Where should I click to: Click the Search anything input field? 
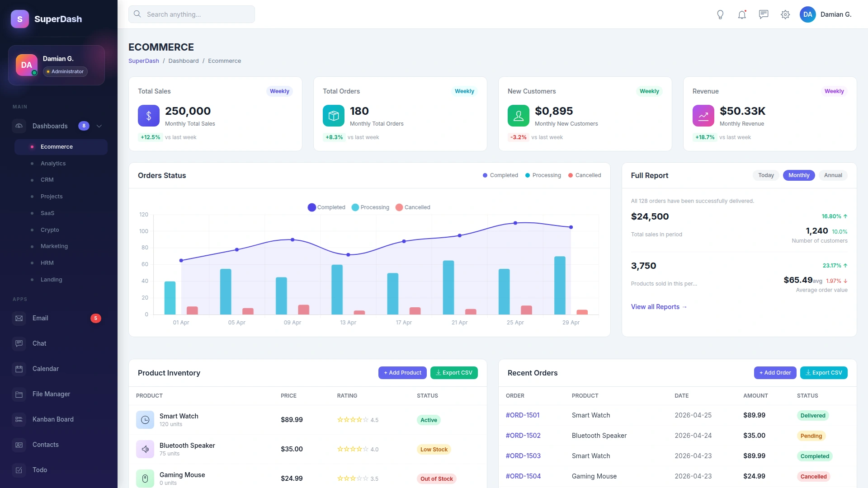(x=192, y=14)
